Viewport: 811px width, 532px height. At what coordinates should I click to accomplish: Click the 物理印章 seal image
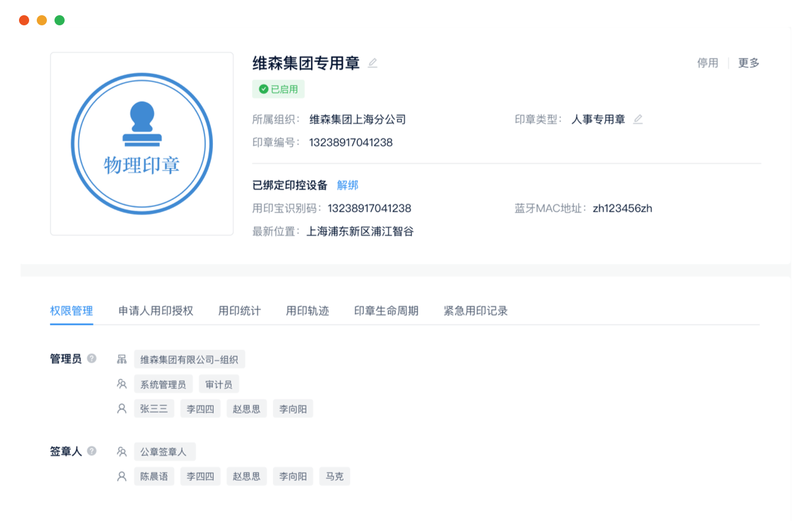coord(141,143)
